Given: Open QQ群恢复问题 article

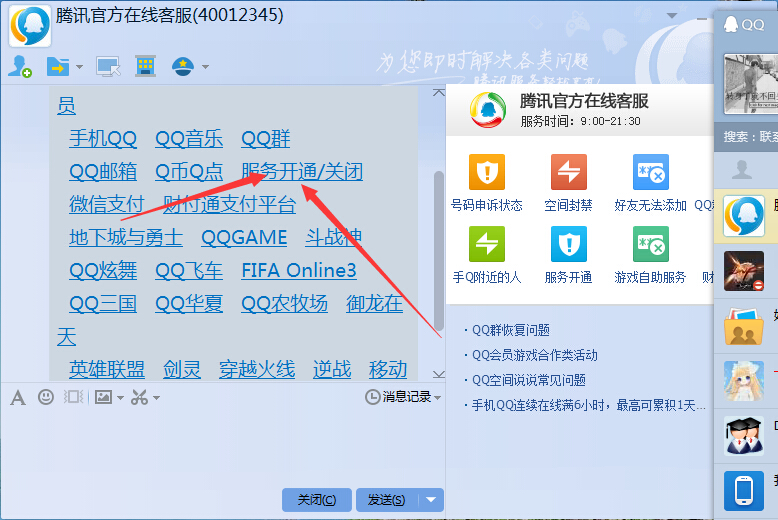Looking at the screenshot, I should click(x=511, y=330).
